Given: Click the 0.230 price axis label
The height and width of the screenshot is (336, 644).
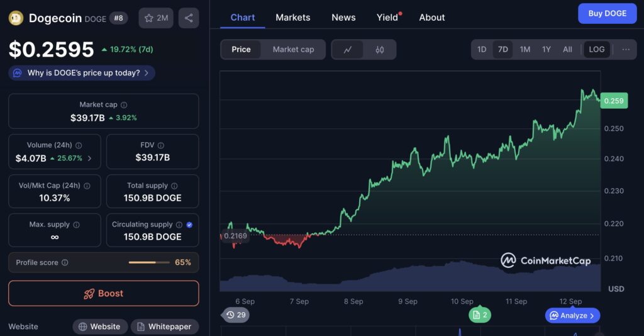Looking at the screenshot, I should point(614,191).
